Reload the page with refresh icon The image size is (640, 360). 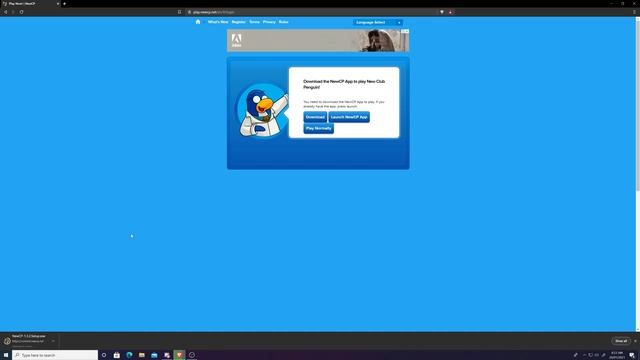pos(21,12)
